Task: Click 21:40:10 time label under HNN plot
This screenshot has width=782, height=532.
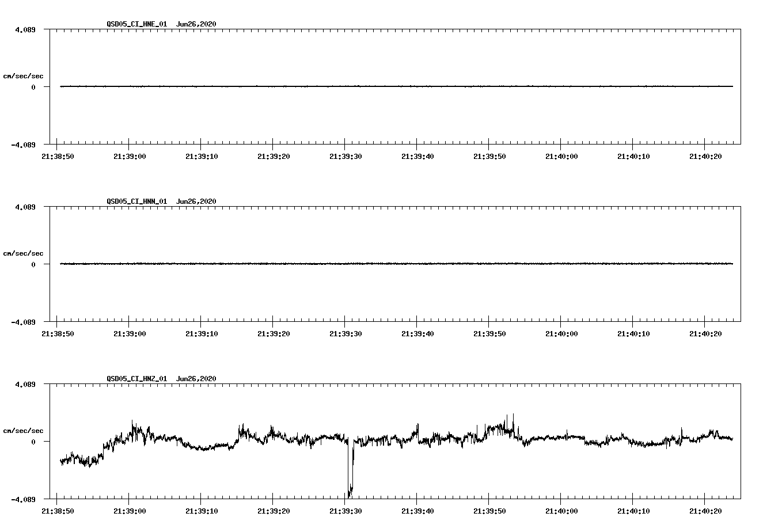Action: (x=633, y=334)
